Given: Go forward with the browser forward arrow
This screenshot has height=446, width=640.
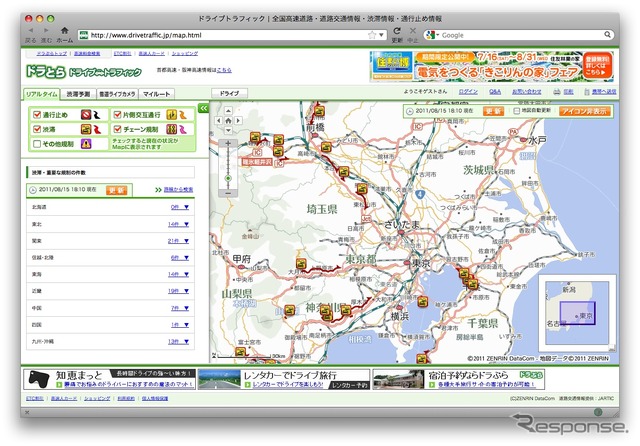Looking at the screenshot, I should click(x=46, y=31).
